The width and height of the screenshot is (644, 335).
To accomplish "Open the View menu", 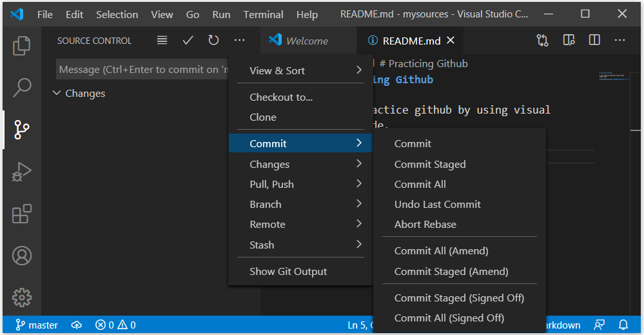I will click(162, 14).
